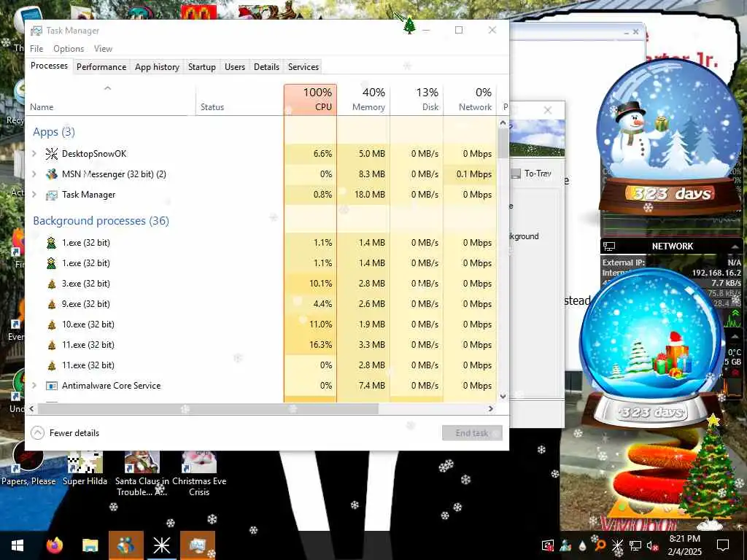This screenshot has width=747, height=560.
Task: Click the Antimalware Core Service icon
Action: 52,386
